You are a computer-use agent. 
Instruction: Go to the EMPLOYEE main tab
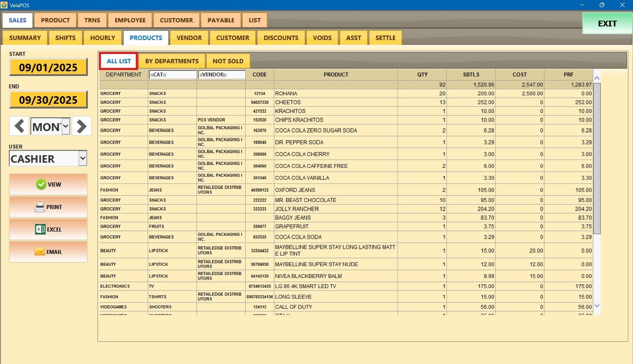130,20
